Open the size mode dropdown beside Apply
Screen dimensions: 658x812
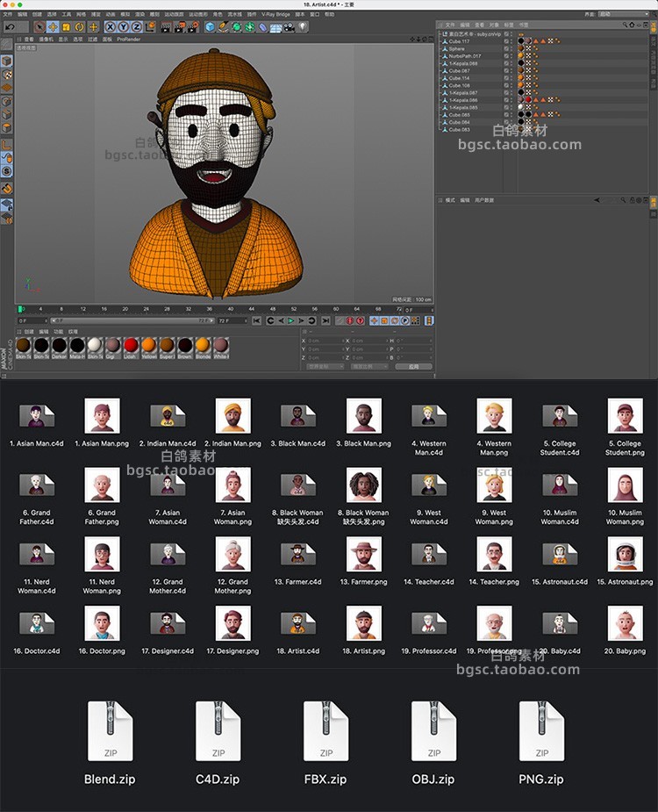(x=369, y=367)
